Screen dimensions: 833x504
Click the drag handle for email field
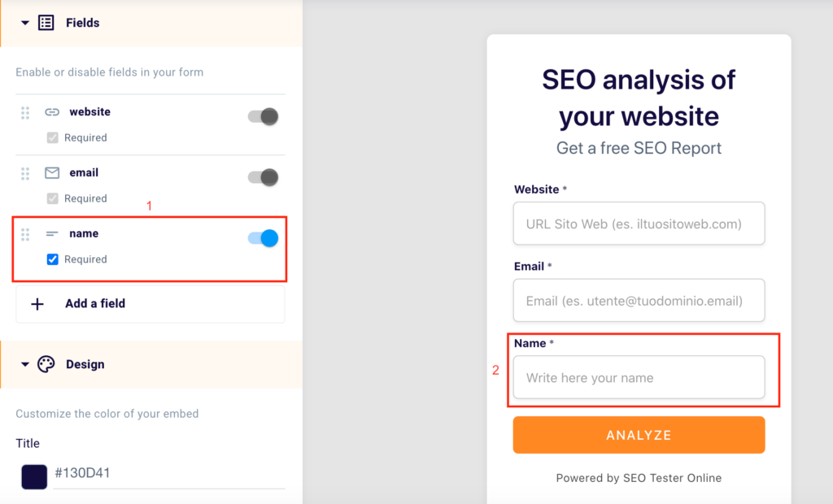25,173
